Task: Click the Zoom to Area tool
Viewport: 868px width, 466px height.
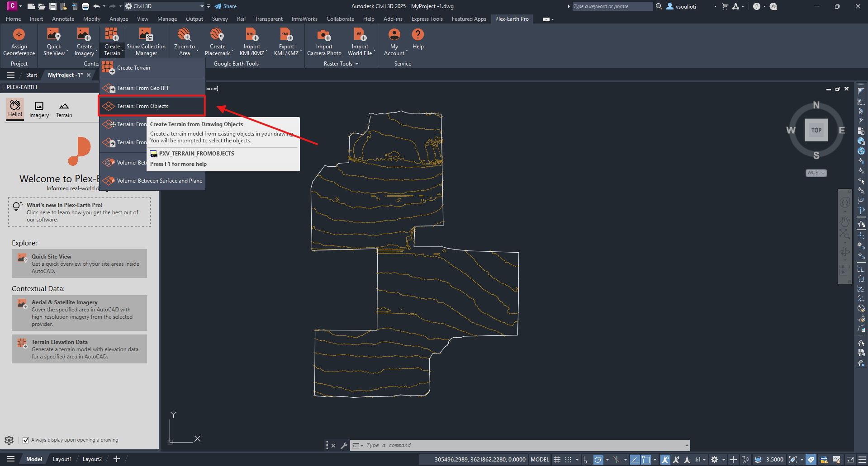Action: tap(184, 42)
